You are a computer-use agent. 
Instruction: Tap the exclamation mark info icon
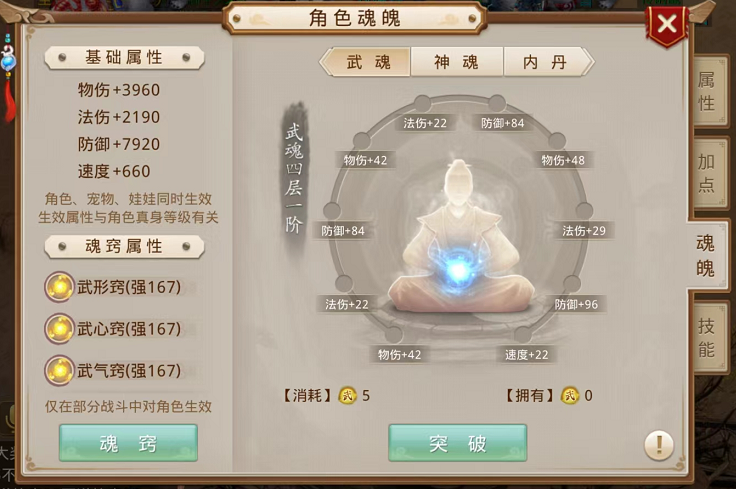point(659,445)
